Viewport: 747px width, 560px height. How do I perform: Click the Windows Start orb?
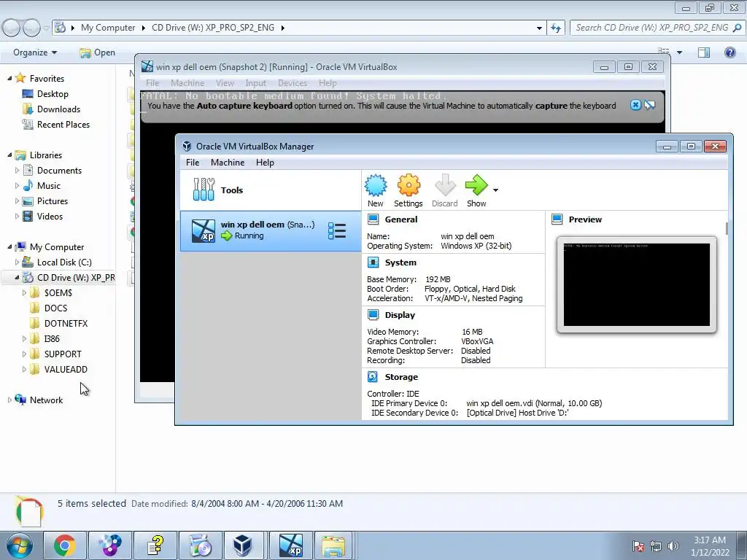pos(19,545)
